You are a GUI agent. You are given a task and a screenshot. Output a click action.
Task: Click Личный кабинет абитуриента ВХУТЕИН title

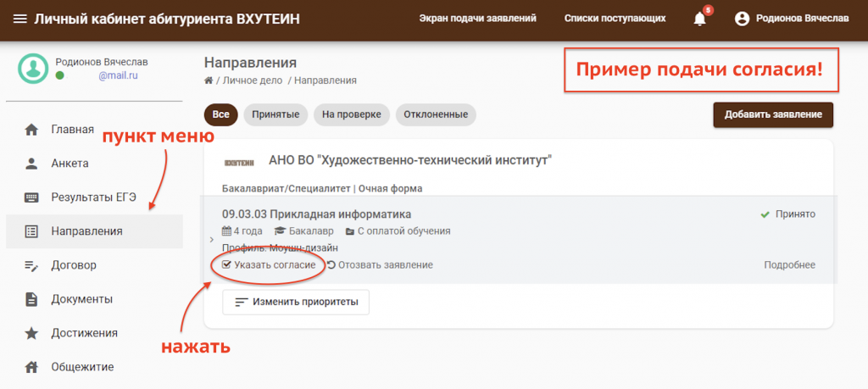coord(167,19)
